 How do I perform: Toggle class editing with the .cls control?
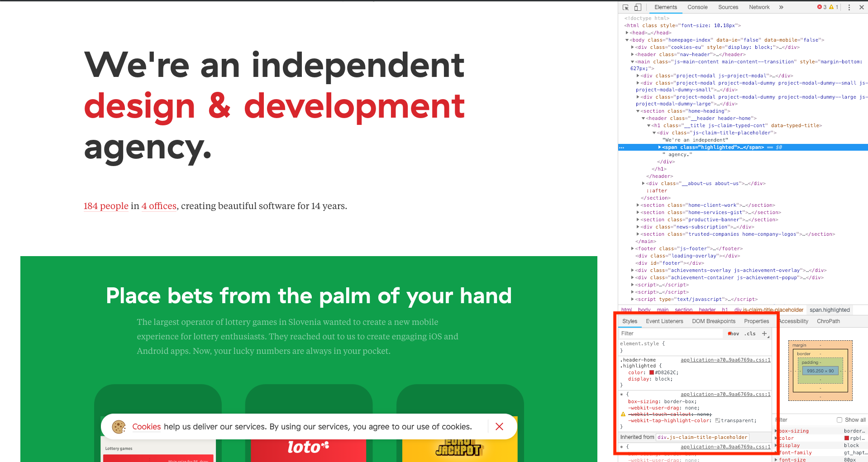pos(749,333)
